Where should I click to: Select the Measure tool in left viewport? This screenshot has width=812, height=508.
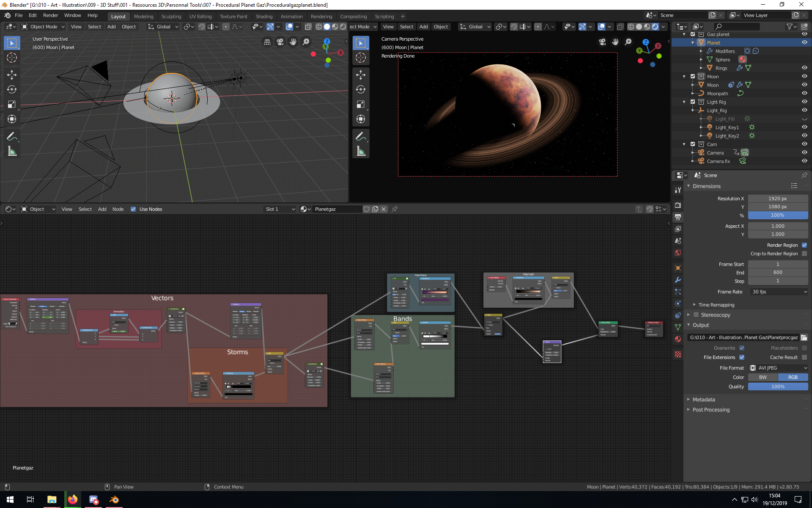[x=12, y=151]
